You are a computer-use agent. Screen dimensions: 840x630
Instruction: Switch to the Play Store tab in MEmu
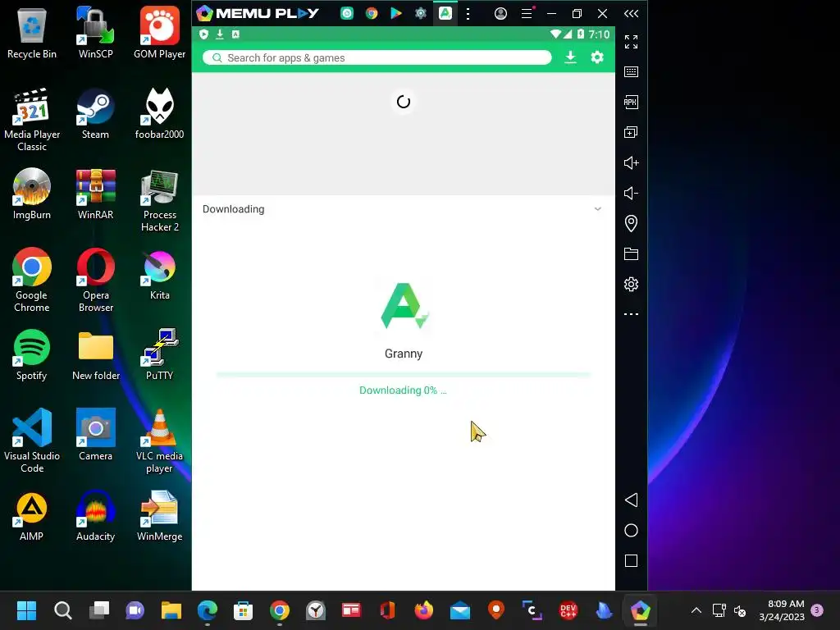[x=396, y=13]
